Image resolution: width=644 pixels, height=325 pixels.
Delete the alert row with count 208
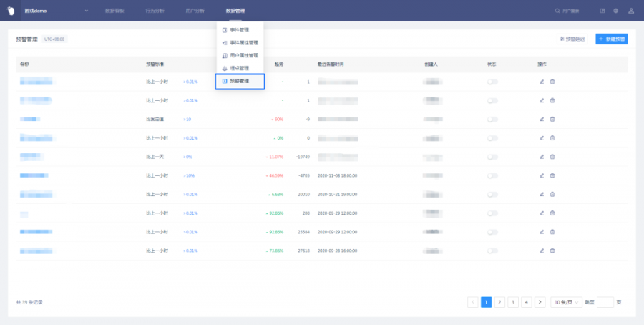tap(552, 213)
